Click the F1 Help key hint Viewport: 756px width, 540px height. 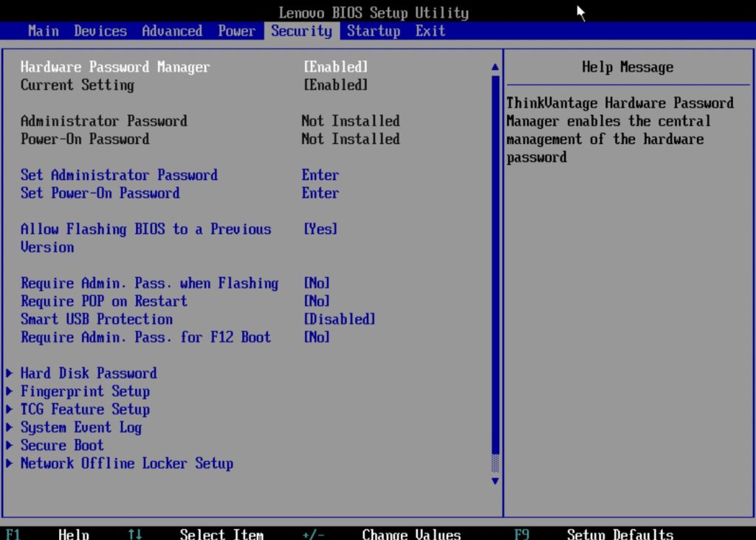click(48, 534)
